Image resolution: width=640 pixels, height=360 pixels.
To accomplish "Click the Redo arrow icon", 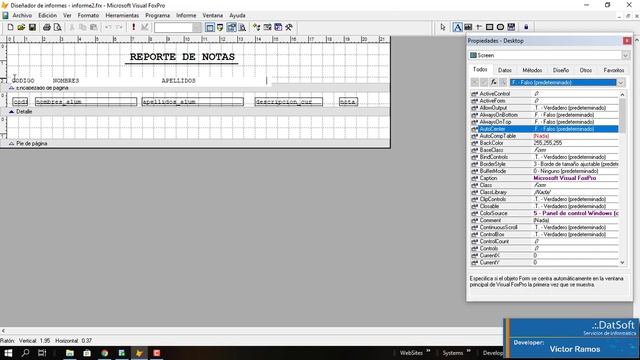I will (x=119, y=27).
